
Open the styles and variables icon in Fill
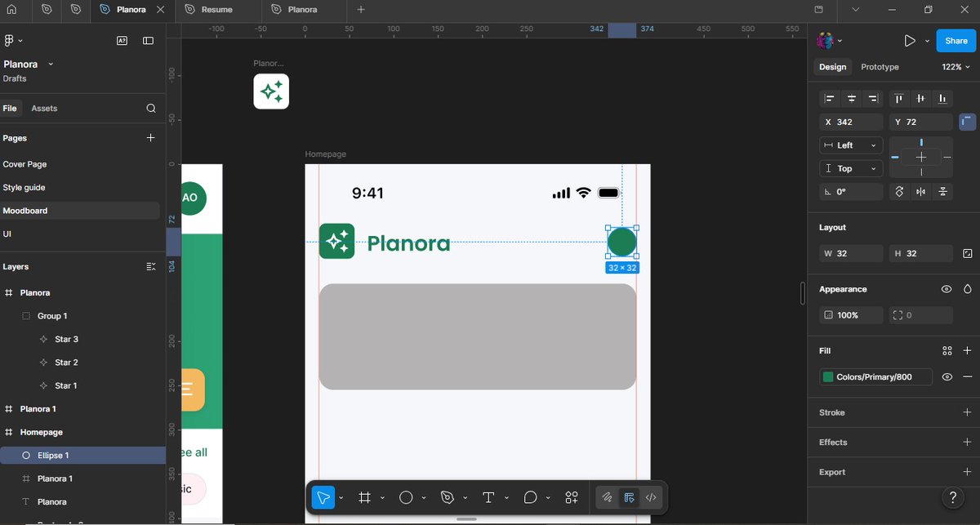pyautogui.click(x=947, y=351)
